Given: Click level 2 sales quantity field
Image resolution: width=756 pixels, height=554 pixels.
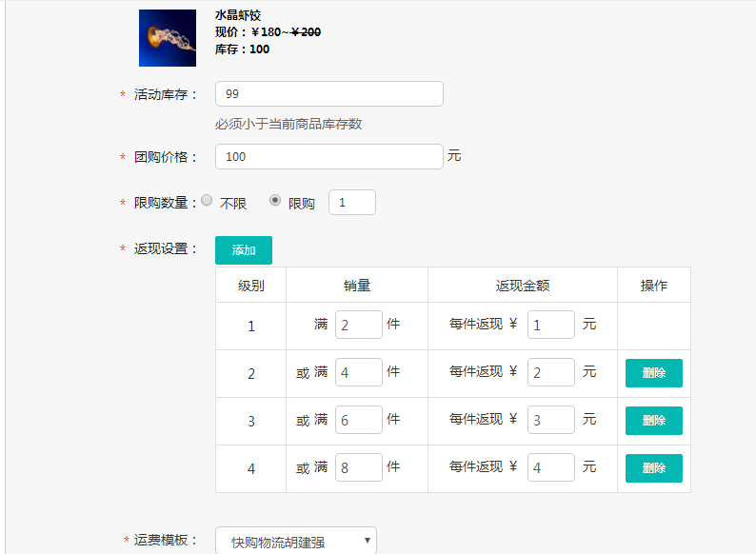Looking at the screenshot, I should [358, 372].
